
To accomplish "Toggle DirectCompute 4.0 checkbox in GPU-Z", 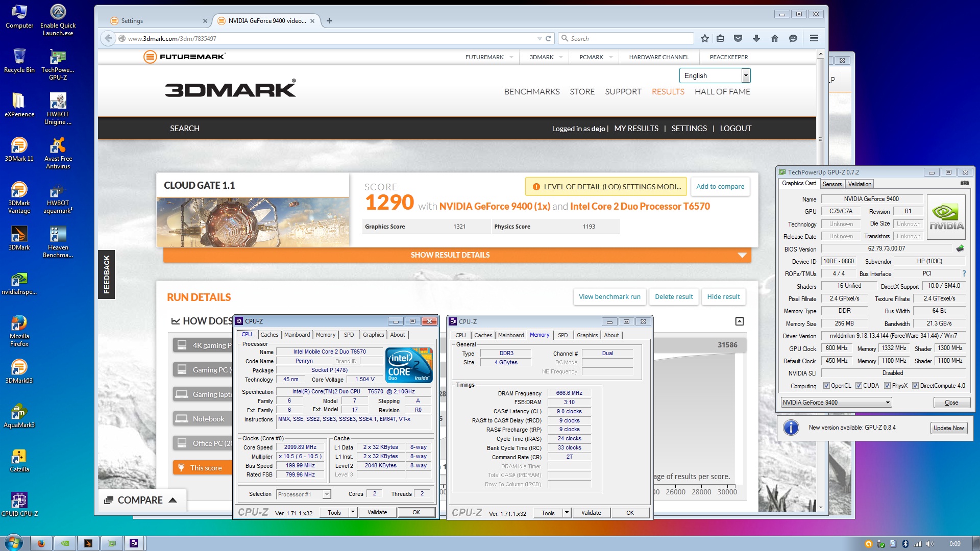I will pyautogui.click(x=915, y=386).
